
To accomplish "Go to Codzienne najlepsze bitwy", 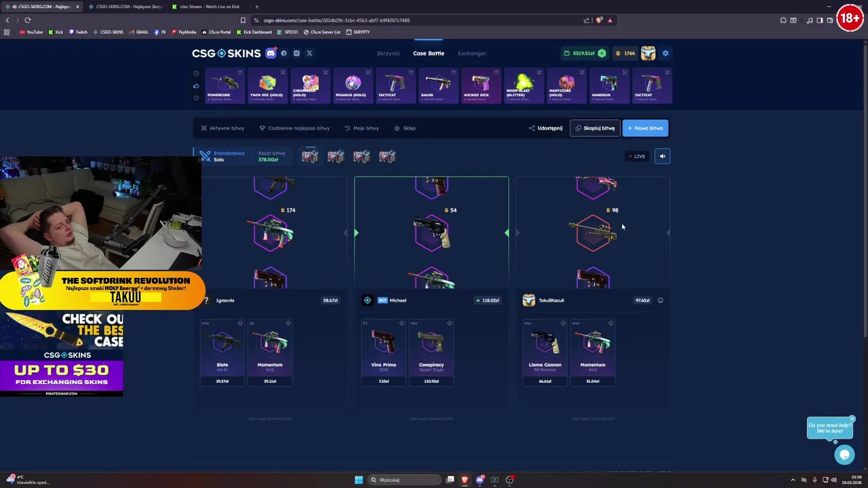I will tap(294, 128).
